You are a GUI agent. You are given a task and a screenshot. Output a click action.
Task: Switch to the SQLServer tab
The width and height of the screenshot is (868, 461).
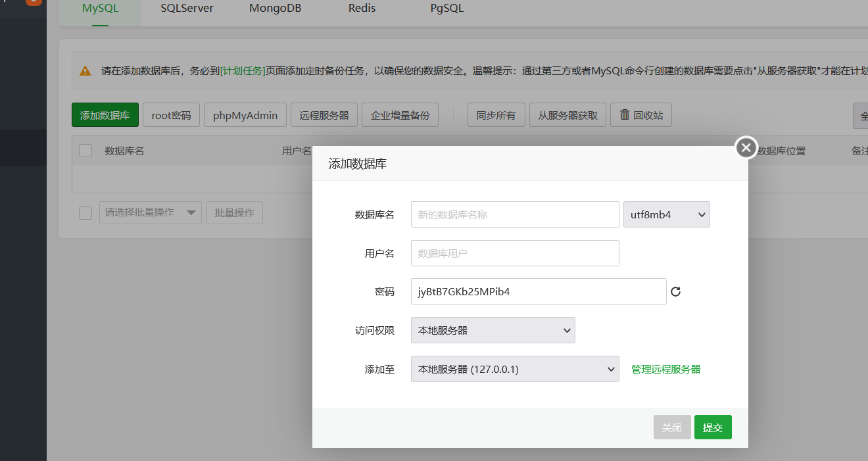click(x=187, y=9)
